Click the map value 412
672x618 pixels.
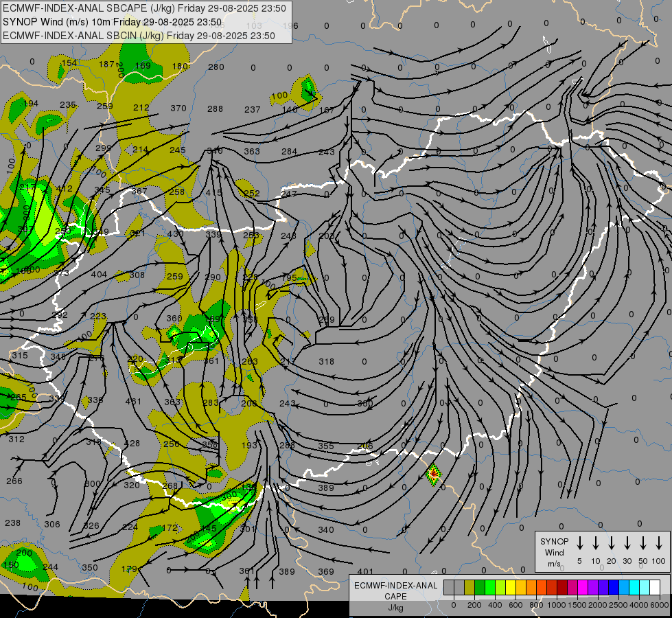(65, 188)
